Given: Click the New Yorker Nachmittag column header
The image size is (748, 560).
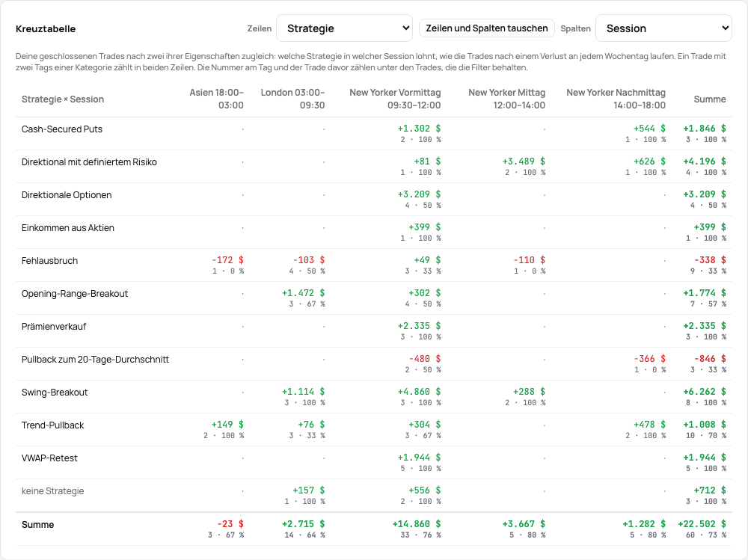Looking at the screenshot, I should [616, 99].
